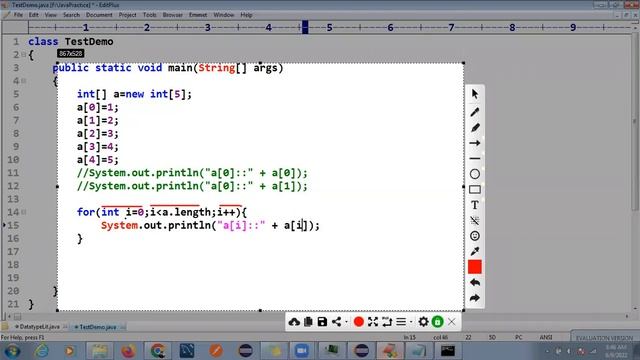Select the text T annotation tool
The width and height of the screenshot is (640, 360).
coord(475,205)
